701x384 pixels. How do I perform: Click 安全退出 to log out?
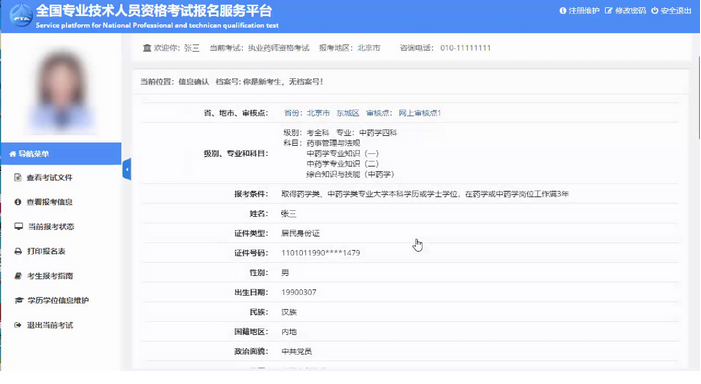tap(676, 11)
